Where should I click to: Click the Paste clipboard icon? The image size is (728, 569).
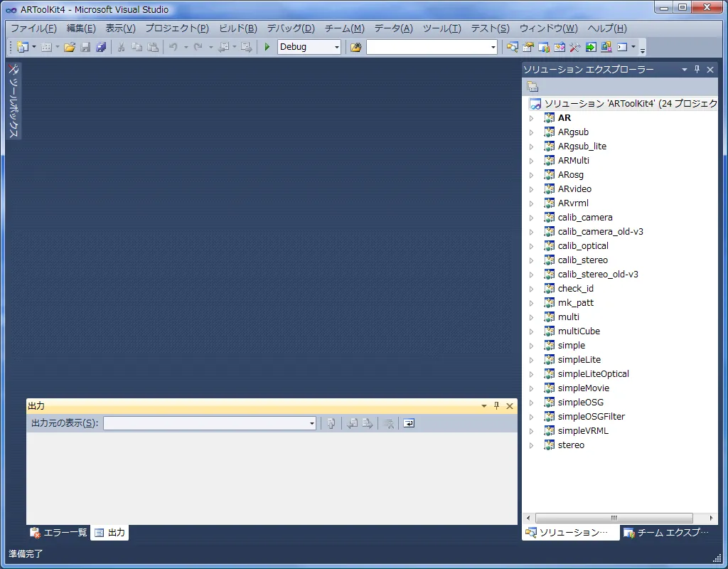153,47
